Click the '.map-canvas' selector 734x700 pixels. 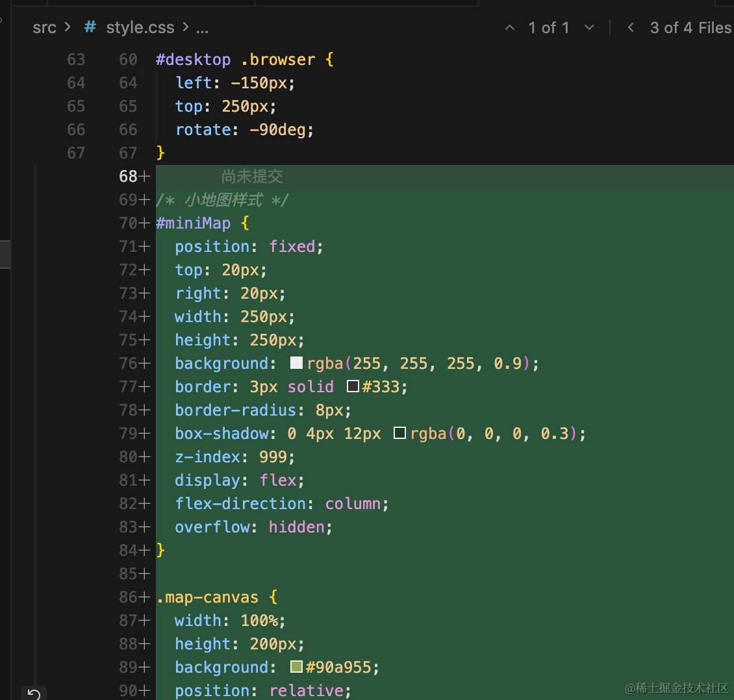[x=207, y=597]
